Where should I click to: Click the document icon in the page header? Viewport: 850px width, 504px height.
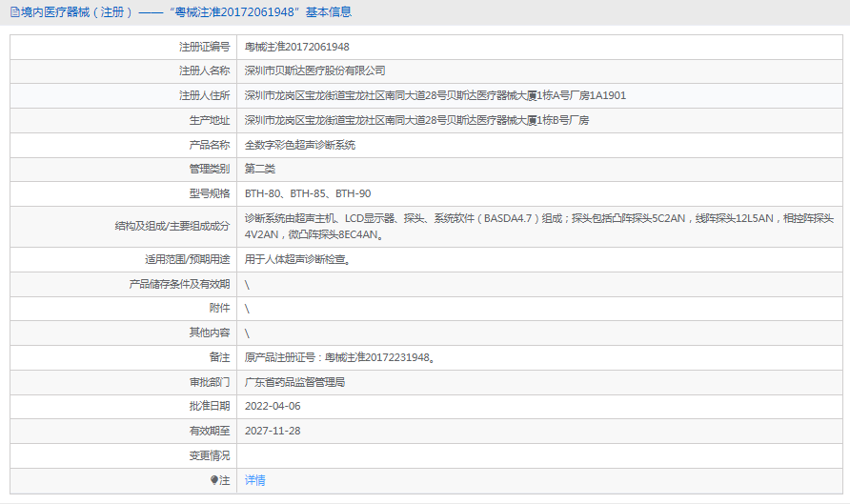(14, 12)
